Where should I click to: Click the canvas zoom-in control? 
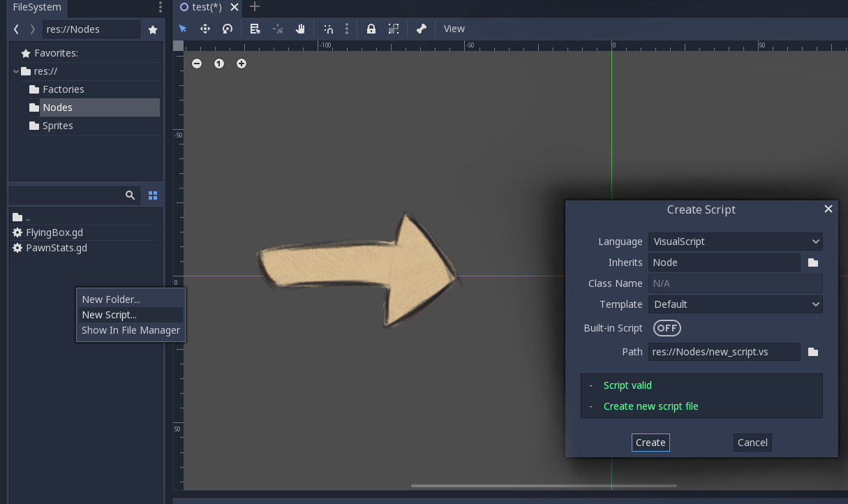coord(241,64)
